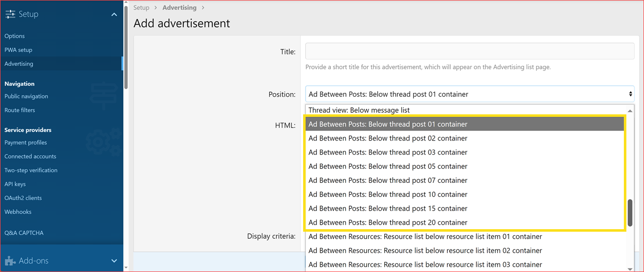Open the Position dropdown selector
The image size is (644, 272).
[x=469, y=94]
